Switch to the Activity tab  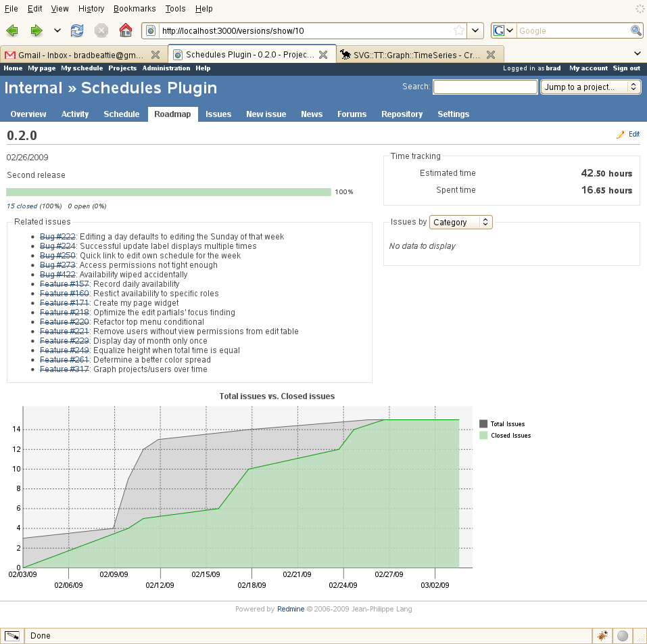tap(74, 114)
